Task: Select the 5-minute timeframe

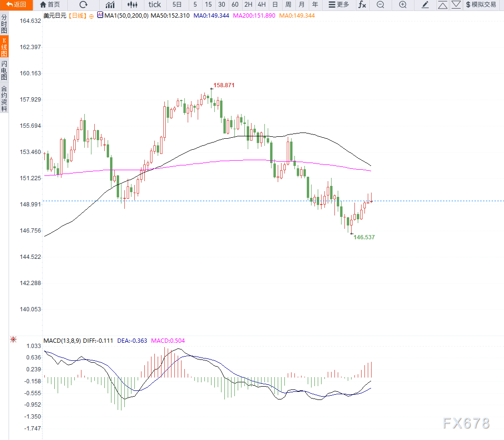Action: point(195,4)
